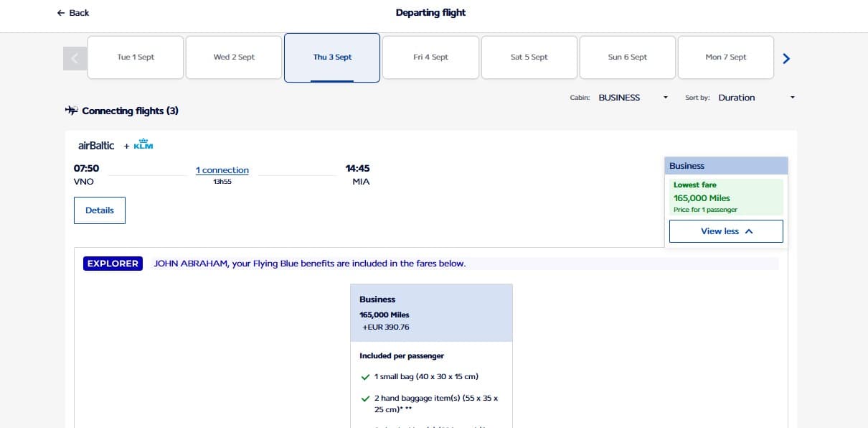Select Sat 5 Sept date tab
The width and height of the screenshot is (868, 428).
pyautogui.click(x=529, y=57)
